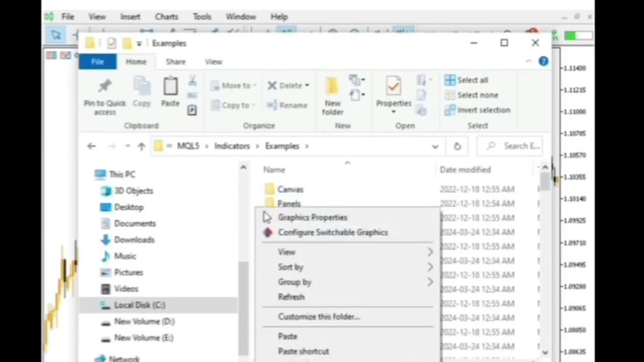Click Pin to Quick access icon
The width and height of the screenshot is (644, 362).
click(105, 86)
